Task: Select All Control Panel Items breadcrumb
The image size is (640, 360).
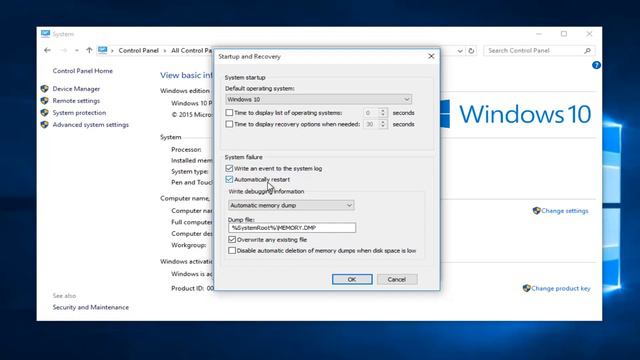Action: coord(192,50)
